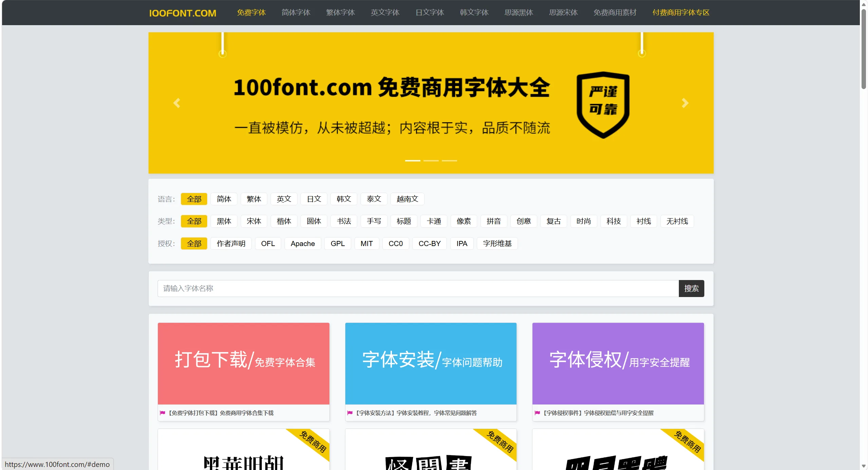Image resolution: width=868 pixels, height=470 pixels.
Task: Filter type by 时尚
Action: click(x=583, y=221)
